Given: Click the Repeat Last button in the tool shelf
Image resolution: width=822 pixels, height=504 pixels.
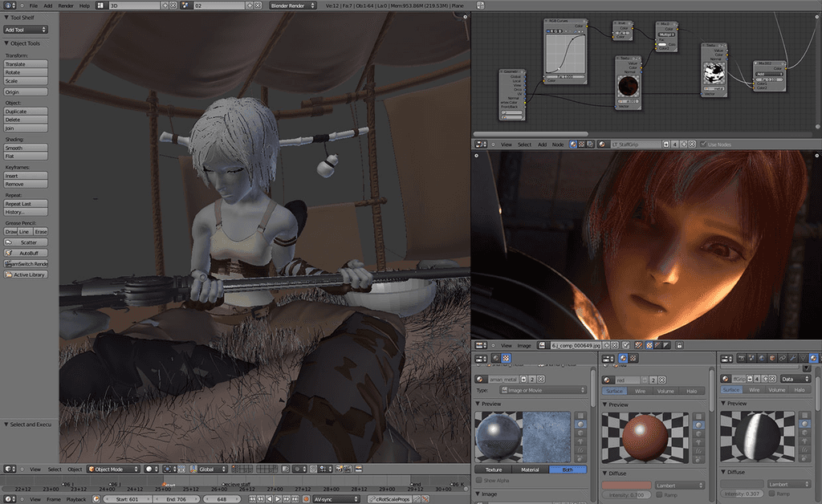Looking at the screenshot, I should [24, 204].
